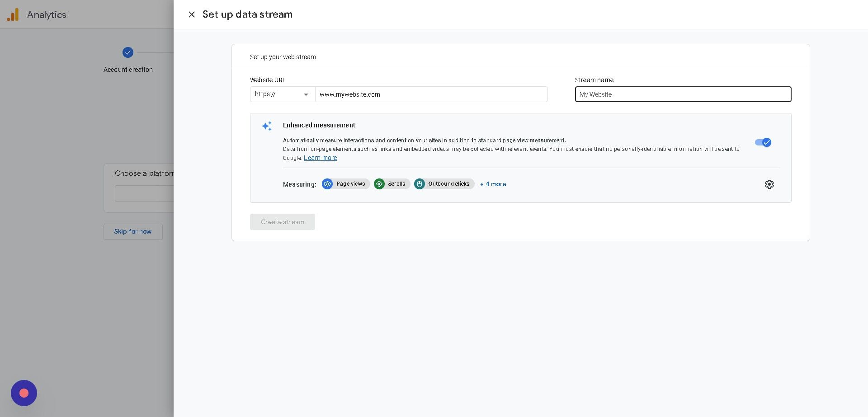Screen dimensions: 868x417
Task: Select the Outbound clicks chip label
Action: point(448,184)
